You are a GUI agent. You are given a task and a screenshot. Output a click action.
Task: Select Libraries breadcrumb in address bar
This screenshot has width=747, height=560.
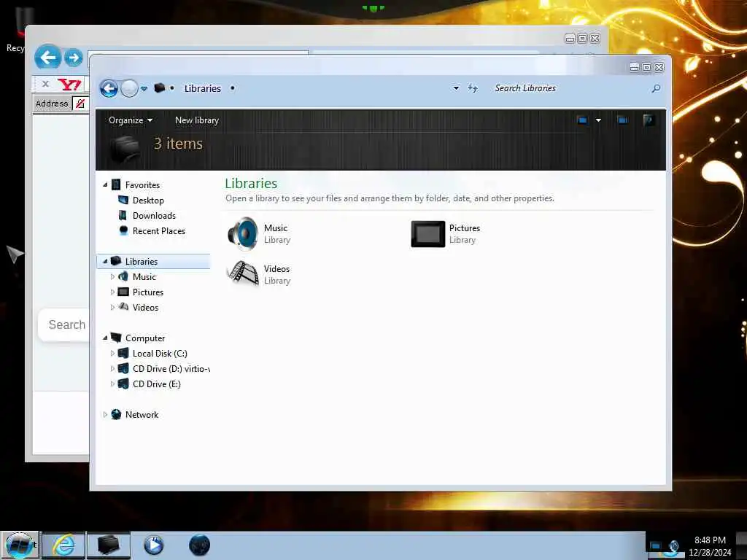point(203,88)
